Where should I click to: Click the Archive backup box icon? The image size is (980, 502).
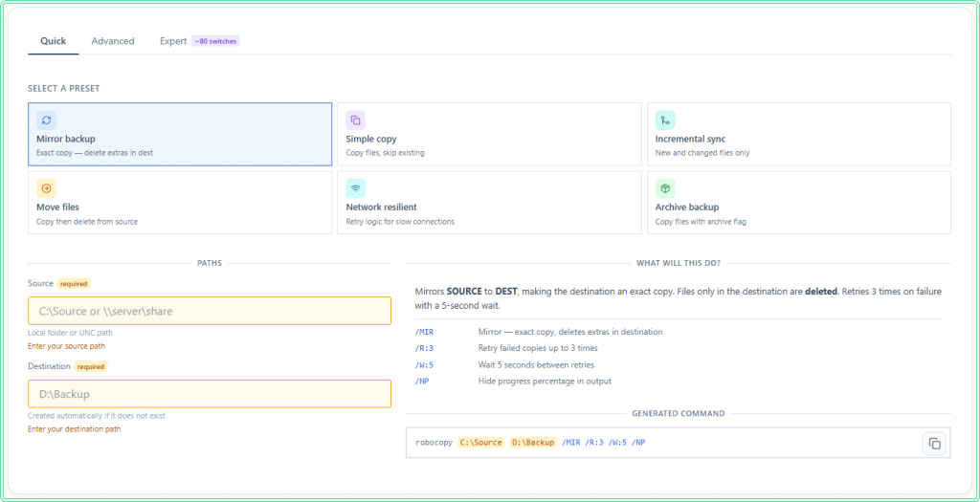pos(665,188)
